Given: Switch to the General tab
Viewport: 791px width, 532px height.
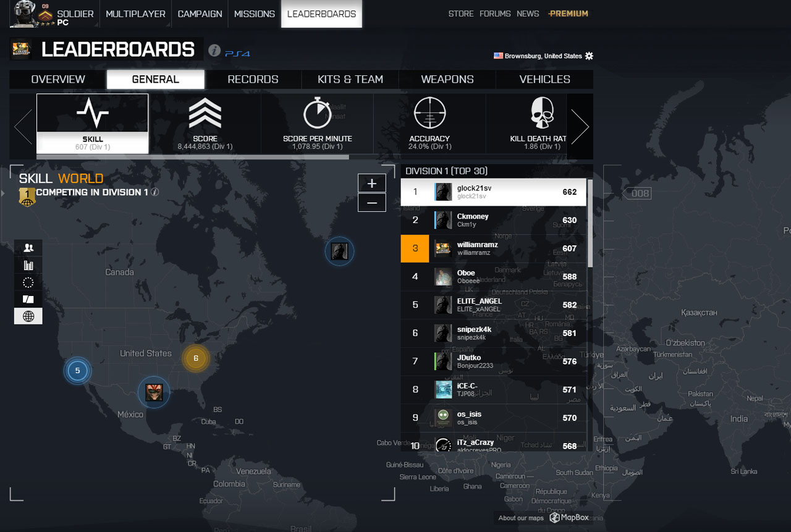Looking at the screenshot, I should [x=156, y=79].
